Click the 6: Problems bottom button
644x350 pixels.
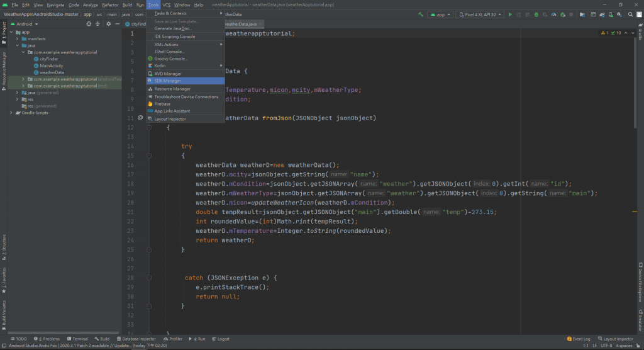(x=47, y=339)
